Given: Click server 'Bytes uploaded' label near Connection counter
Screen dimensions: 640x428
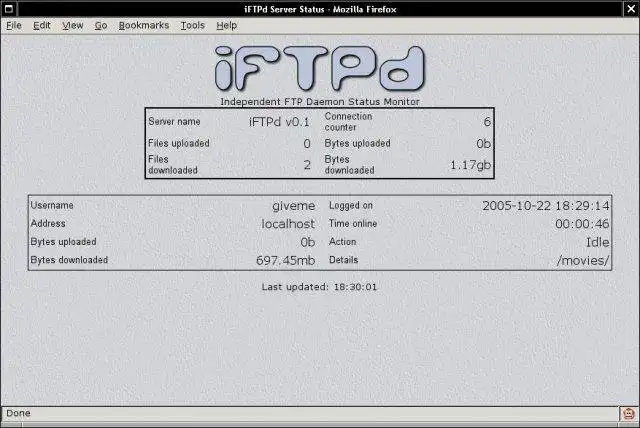Looking at the screenshot, I should pyautogui.click(x=358, y=143).
